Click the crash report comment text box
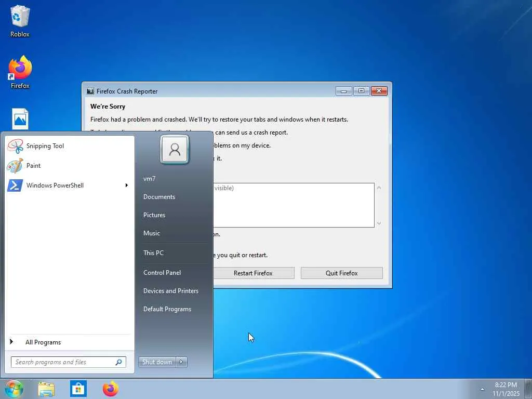Screen dimensions: 532x399 click(294, 205)
